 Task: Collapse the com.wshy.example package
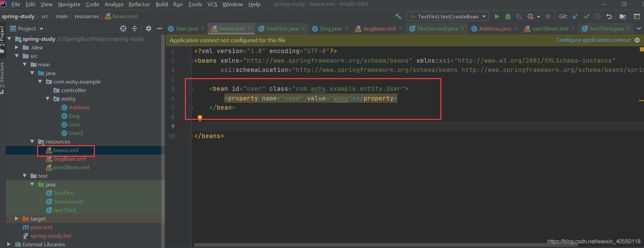click(40, 82)
